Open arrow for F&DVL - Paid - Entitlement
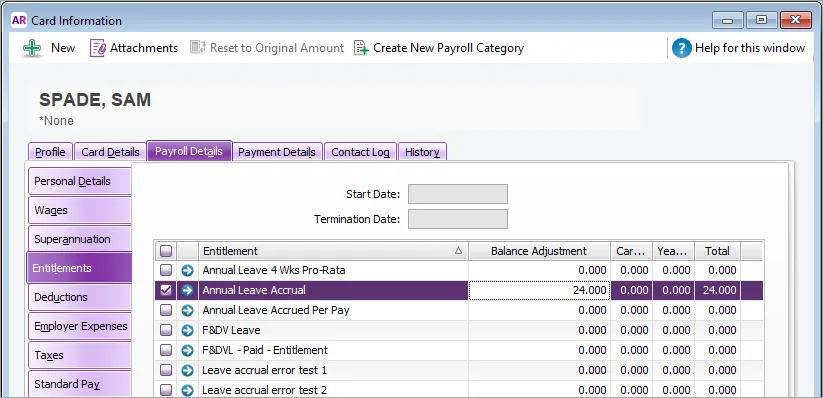Image resolution: width=823 pixels, height=398 pixels. pyautogui.click(x=187, y=350)
